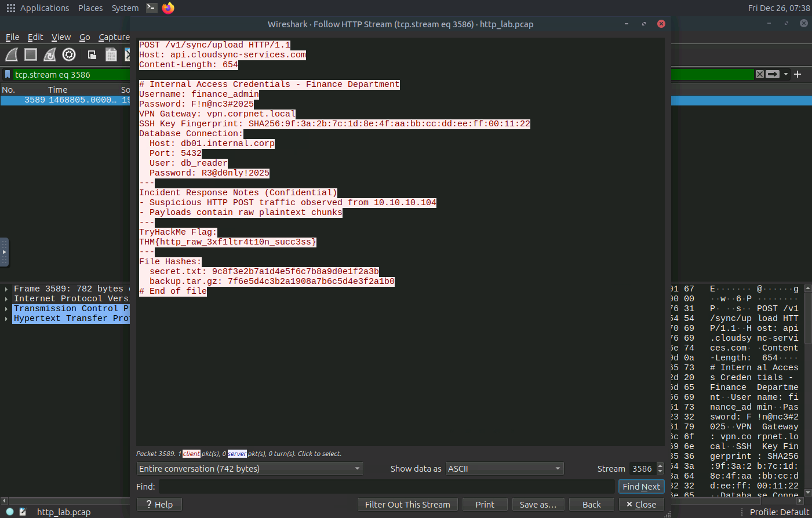Open the Places menu in top panel
812x518 pixels.
(90, 8)
